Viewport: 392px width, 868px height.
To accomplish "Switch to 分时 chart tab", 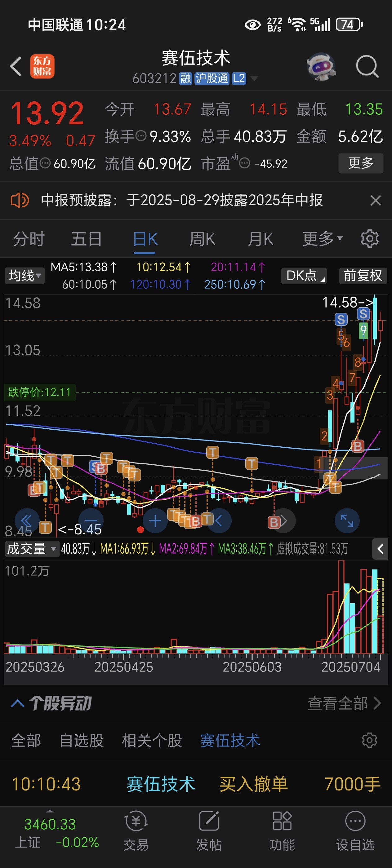I will point(29,239).
